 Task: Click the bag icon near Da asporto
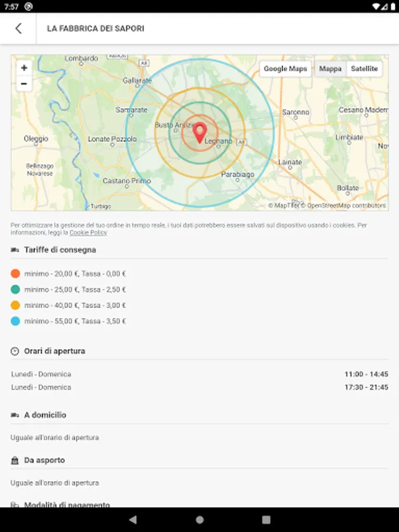point(15,460)
